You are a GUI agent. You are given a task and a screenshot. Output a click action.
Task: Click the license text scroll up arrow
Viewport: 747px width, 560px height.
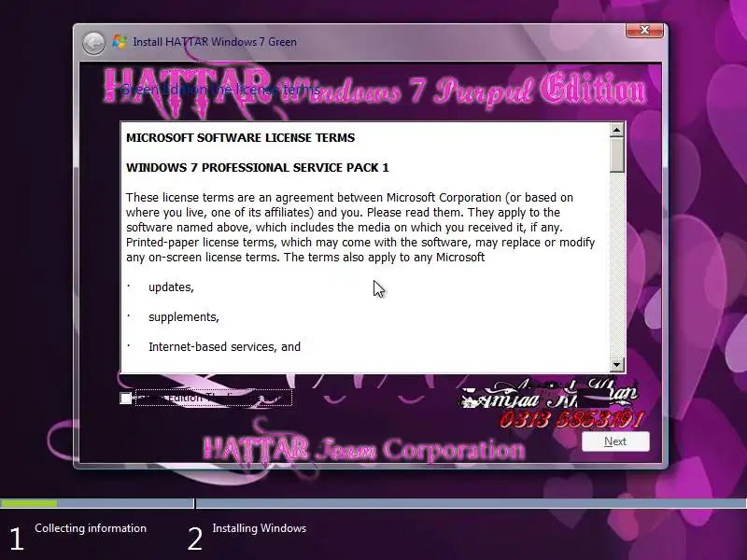tap(616, 130)
